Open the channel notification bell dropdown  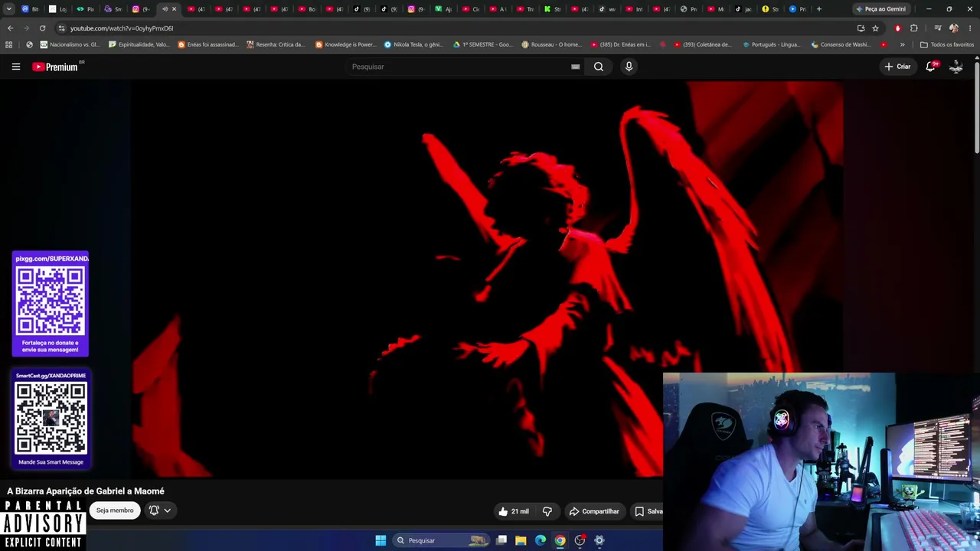pos(160,510)
